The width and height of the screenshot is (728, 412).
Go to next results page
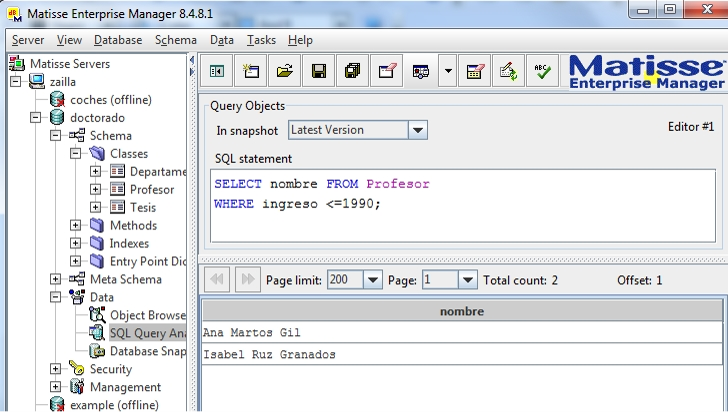tap(247, 279)
